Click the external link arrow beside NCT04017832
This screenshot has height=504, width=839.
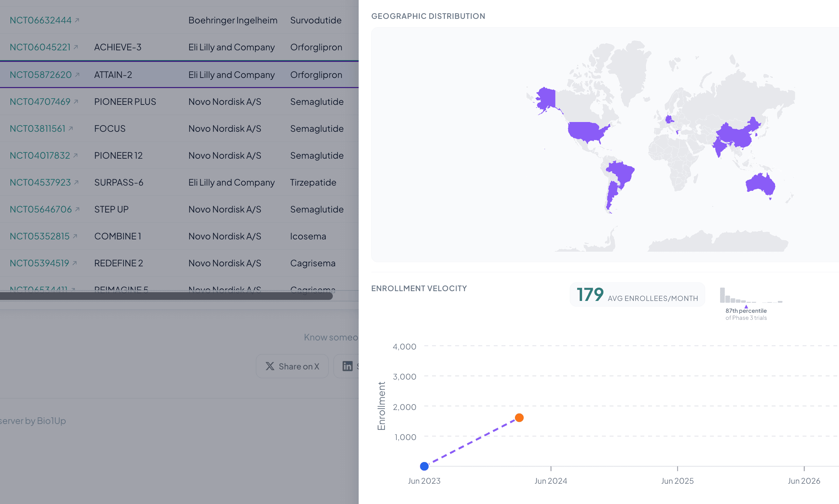coord(76,156)
